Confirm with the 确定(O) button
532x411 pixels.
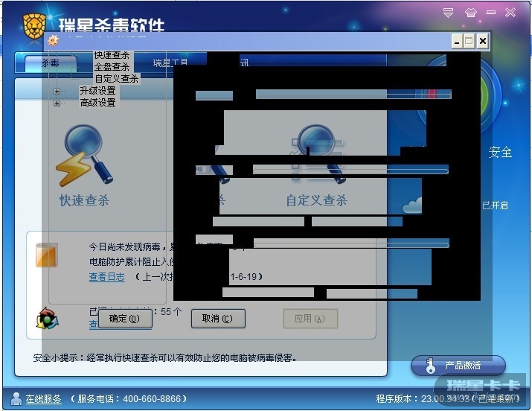(x=124, y=319)
